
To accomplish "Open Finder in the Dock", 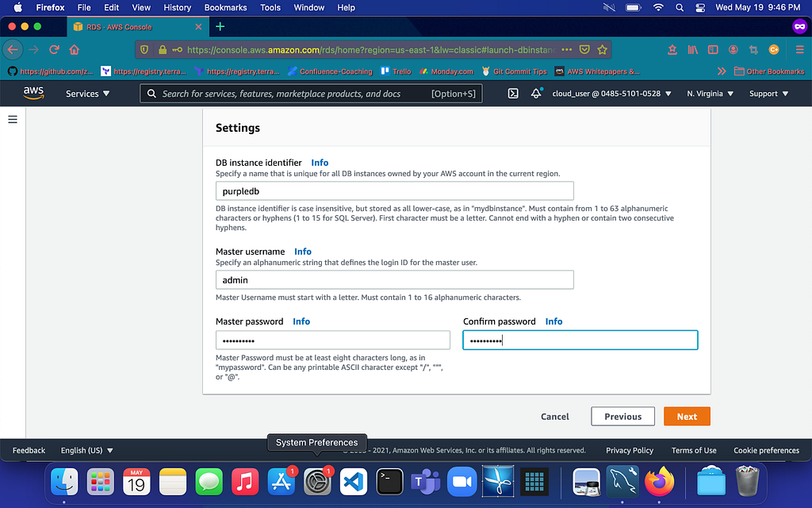I will (64, 482).
